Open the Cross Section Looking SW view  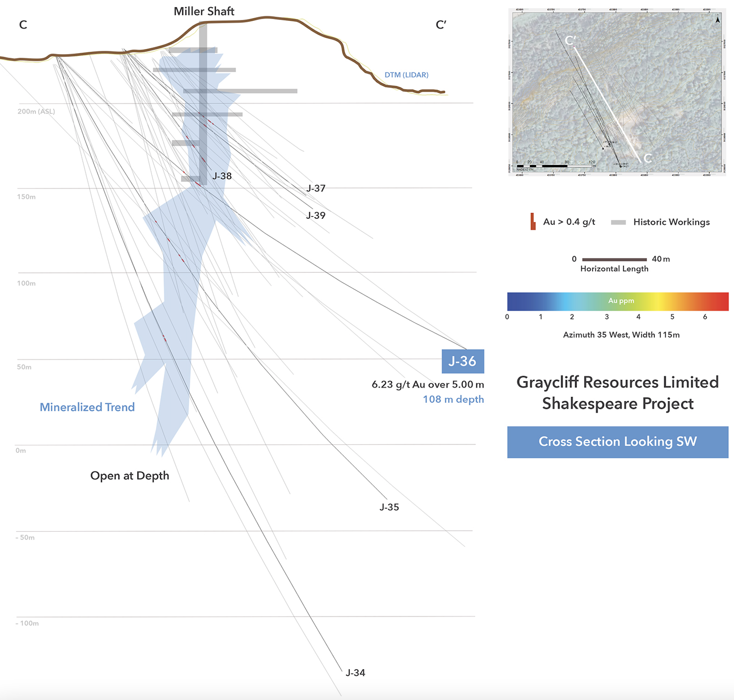[x=617, y=441]
